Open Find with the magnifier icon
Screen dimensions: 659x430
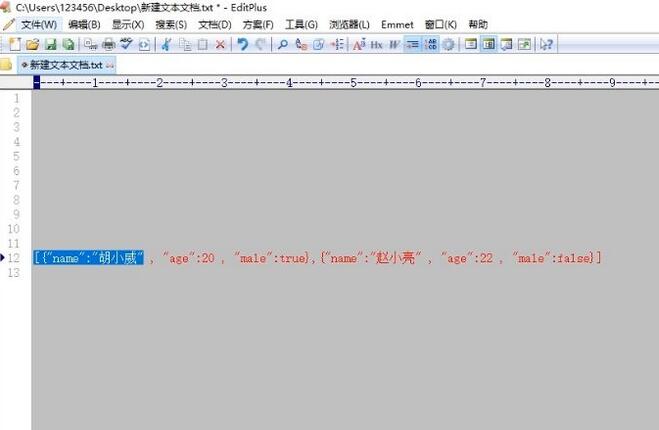(283, 44)
